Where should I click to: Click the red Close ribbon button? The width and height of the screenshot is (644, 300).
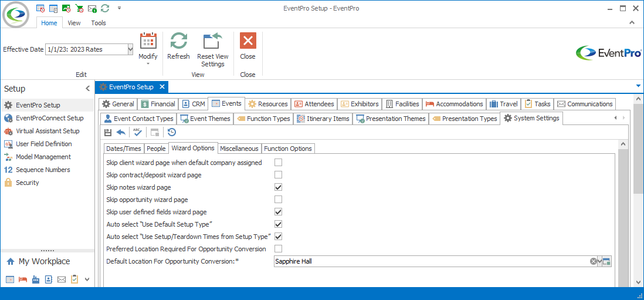248,46
